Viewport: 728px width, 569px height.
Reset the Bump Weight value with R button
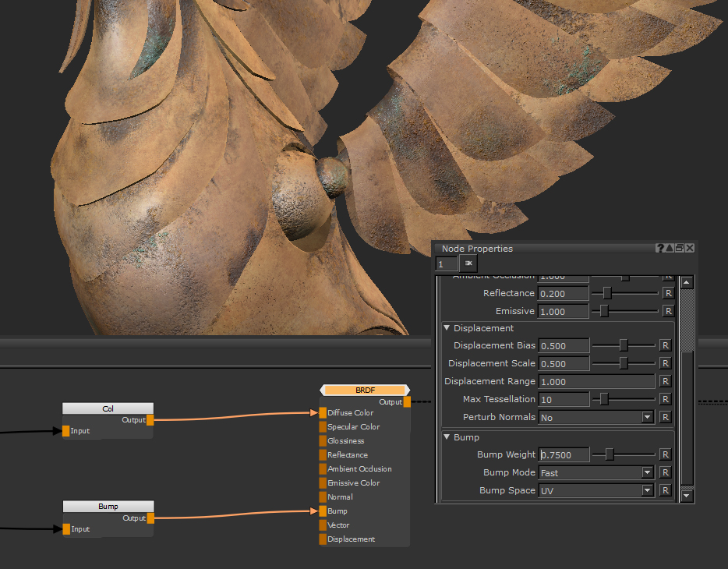[666, 454]
